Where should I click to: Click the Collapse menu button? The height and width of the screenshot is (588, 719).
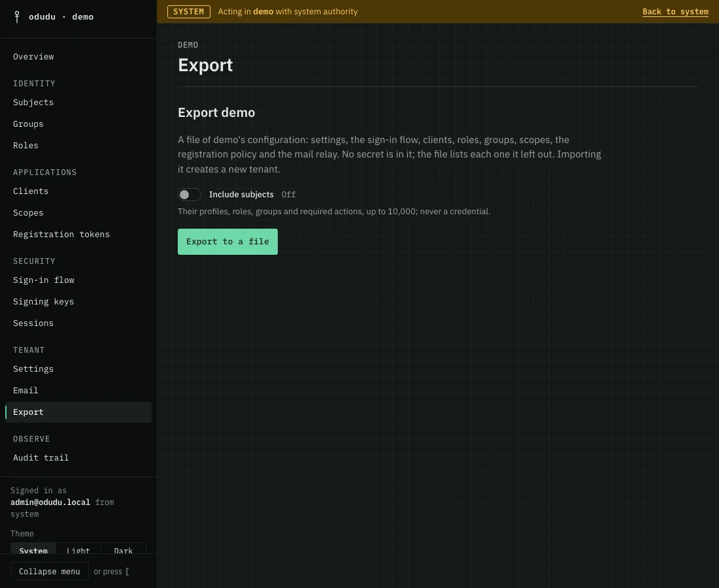tap(50, 572)
